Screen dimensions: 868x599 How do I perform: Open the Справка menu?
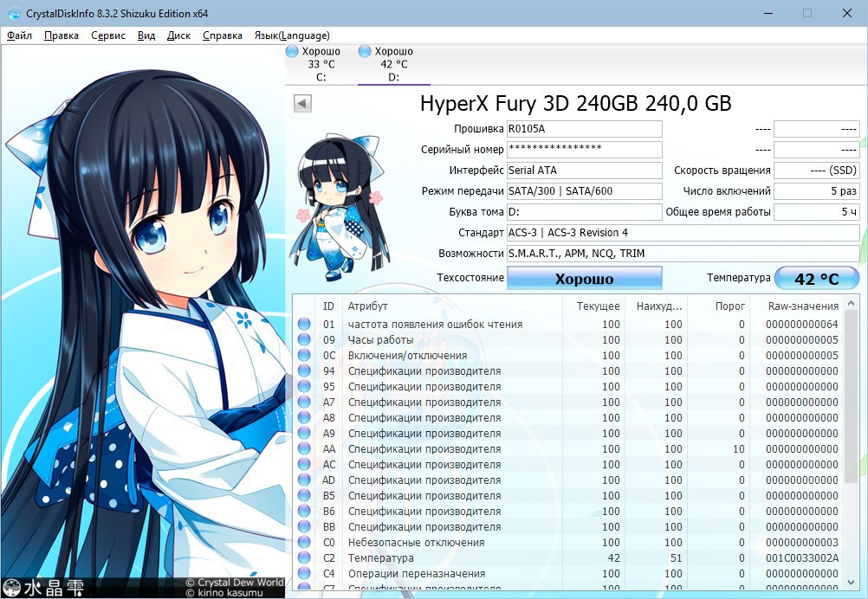[x=222, y=35]
